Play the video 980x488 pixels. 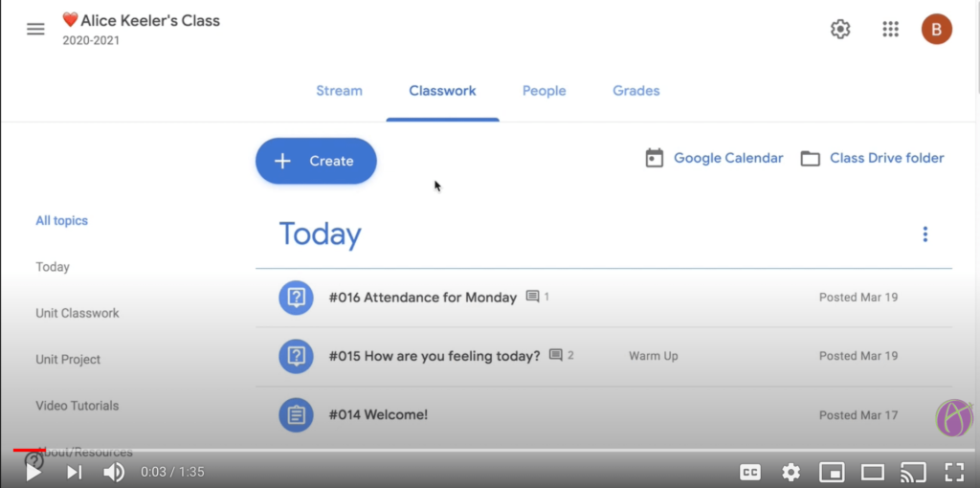(33, 472)
